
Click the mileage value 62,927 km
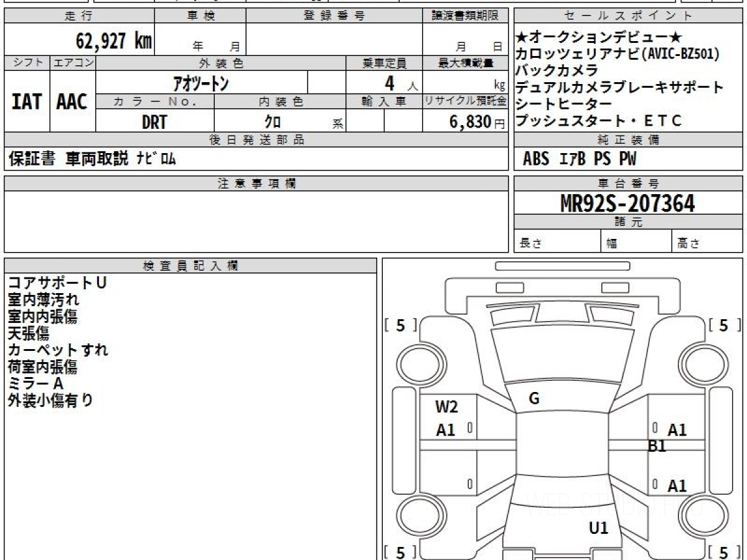click(x=114, y=41)
